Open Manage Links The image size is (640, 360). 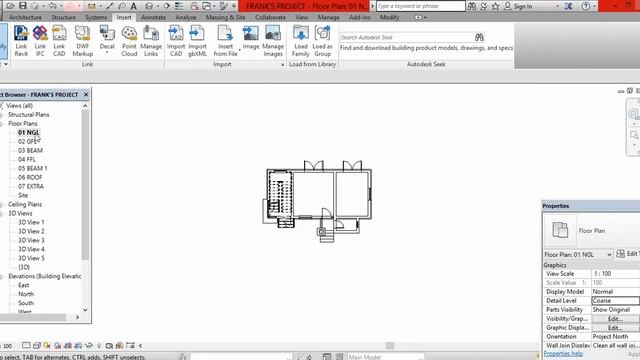pos(151,41)
